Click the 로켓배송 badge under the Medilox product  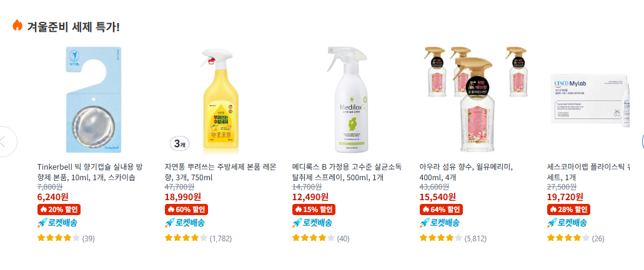(x=312, y=223)
